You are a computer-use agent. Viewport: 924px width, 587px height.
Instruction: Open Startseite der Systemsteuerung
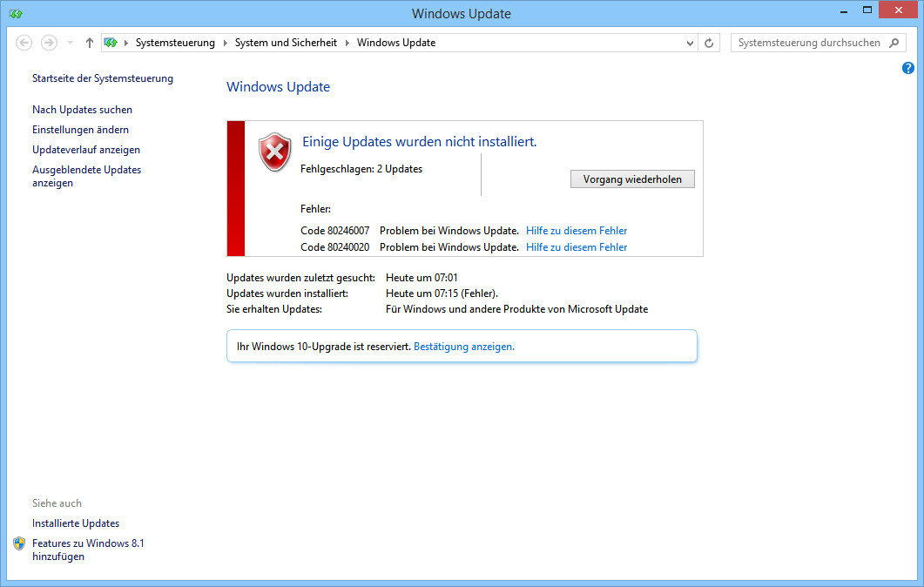pos(103,78)
